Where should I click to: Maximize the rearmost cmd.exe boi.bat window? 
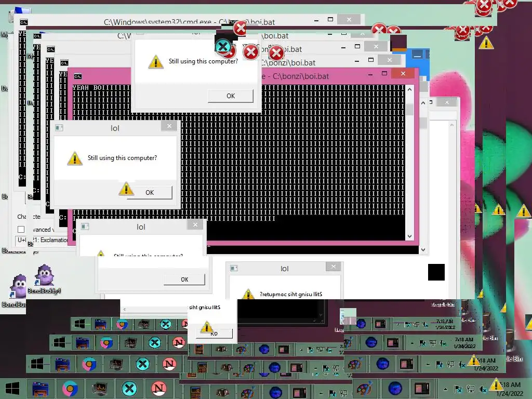[x=330, y=20]
